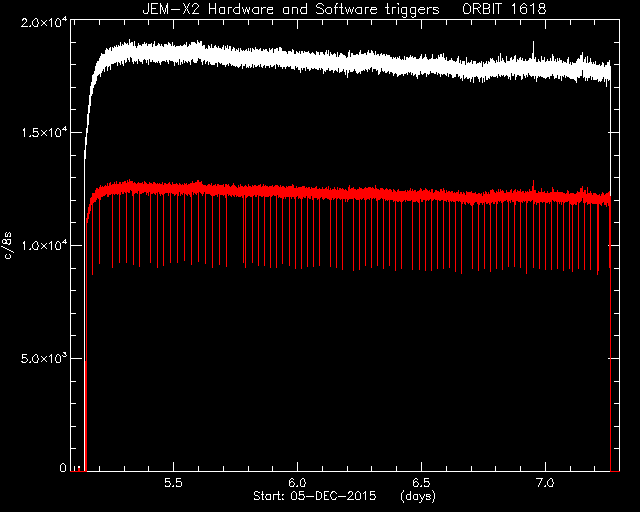Image resolution: width=640 pixels, height=512 pixels.
Task: Click the 5.5 x-axis tick label
Action: point(173,483)
